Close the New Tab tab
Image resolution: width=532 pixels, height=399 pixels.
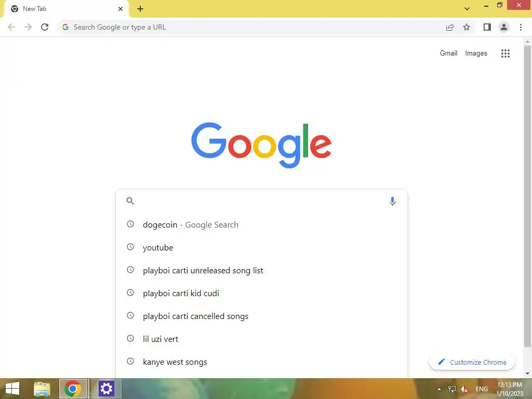pyautogui.click(x=121, y=9)
